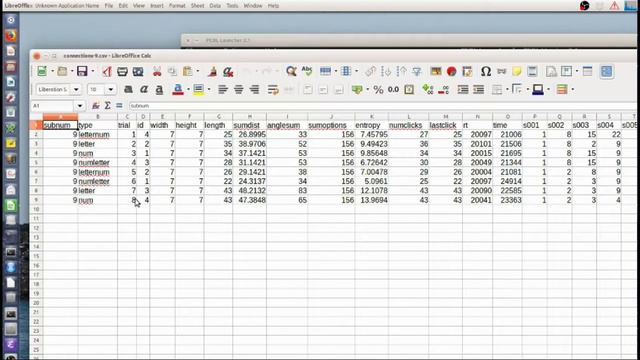Toggle Underline formatting
This screenshot has width=640, height=360.
(159, 89)
